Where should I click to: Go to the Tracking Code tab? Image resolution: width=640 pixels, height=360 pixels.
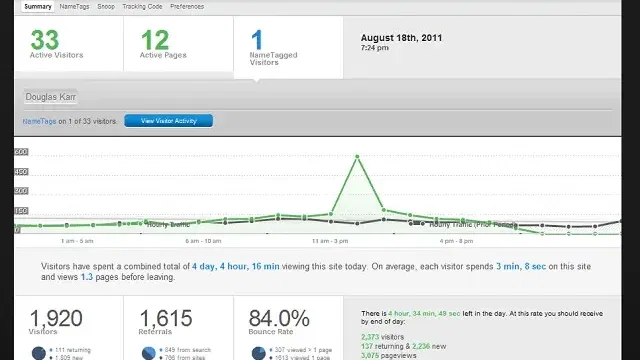click(142, 7)
